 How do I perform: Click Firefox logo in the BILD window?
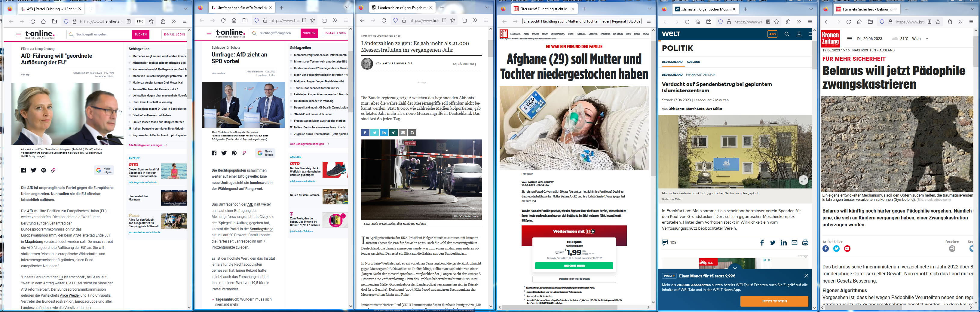tap(503, 8)
